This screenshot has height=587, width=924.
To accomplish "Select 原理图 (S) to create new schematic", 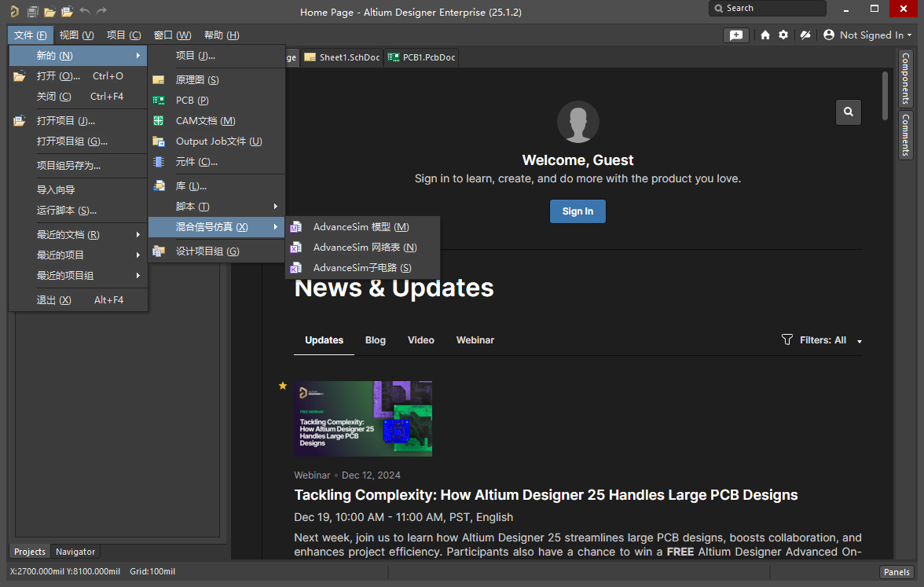I will [197, 80].
